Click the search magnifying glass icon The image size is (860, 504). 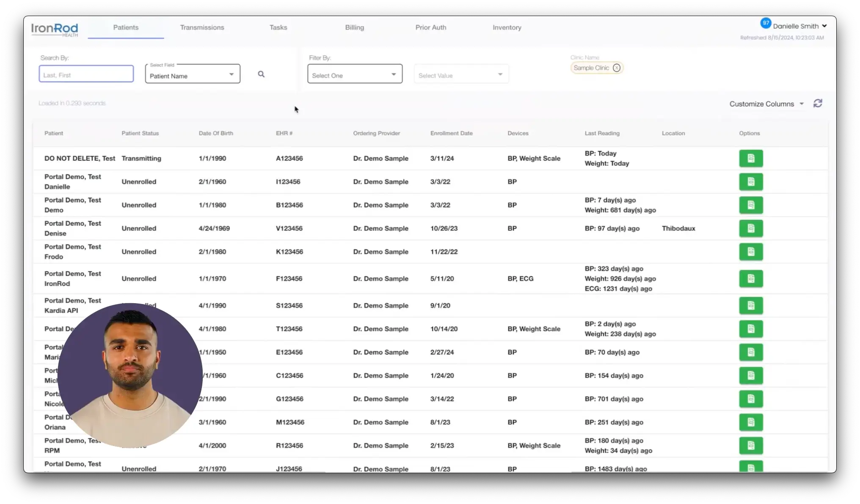[x=261, y=74]
